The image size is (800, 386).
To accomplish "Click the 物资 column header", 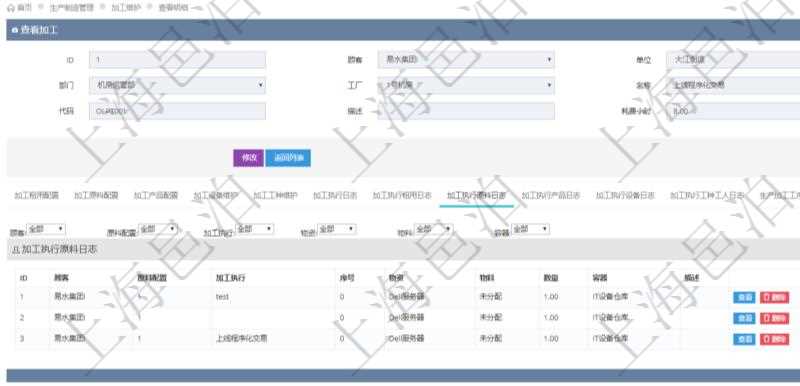I will tap(396, 278).
